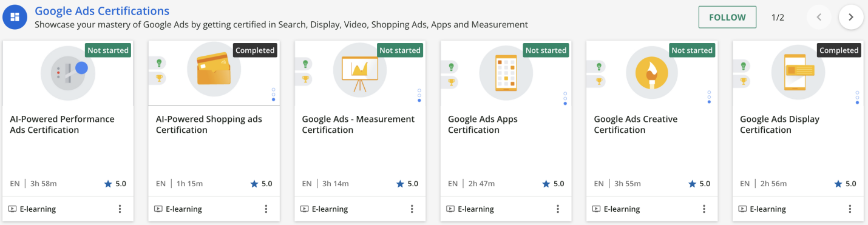Go to the next page of certifications
868x225 pixels.
point(851,17)
